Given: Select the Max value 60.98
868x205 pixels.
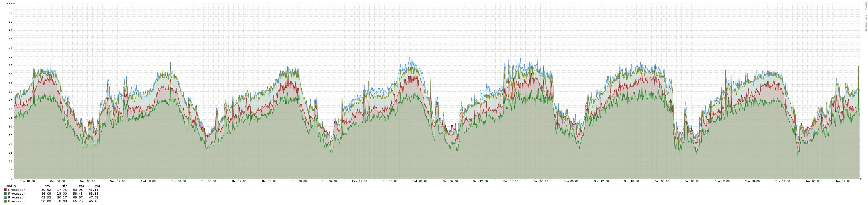Looking at the screenshot, I should point(78,190).
